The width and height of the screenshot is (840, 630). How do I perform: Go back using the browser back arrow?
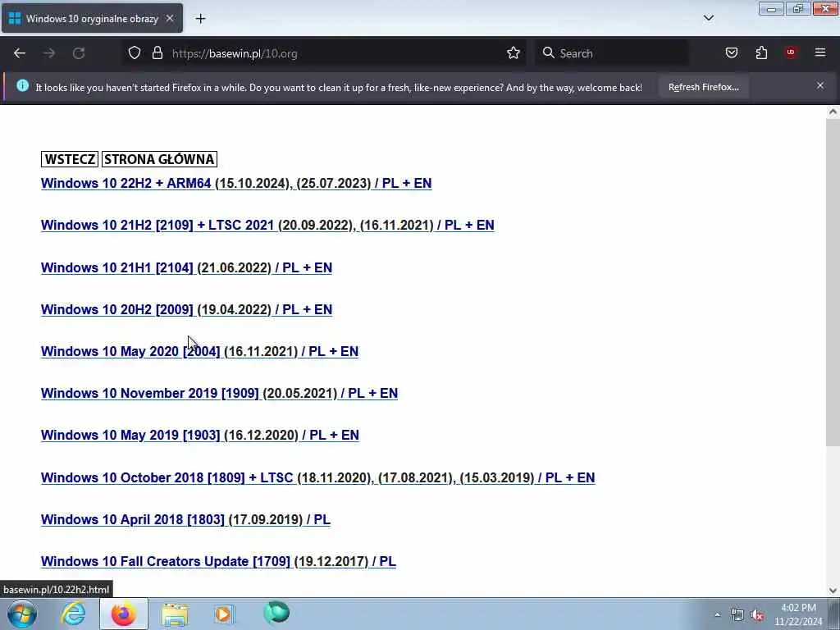20,53
